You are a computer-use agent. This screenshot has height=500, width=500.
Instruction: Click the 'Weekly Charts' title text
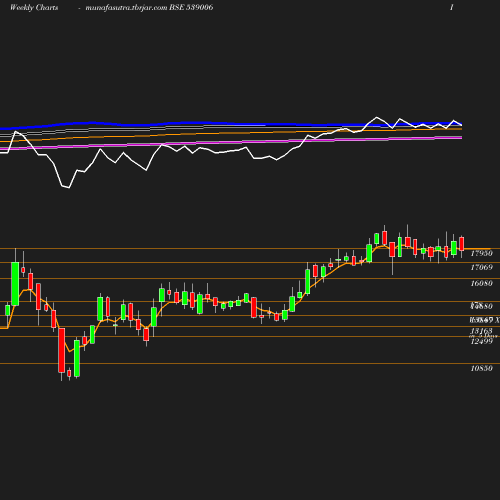click(34, 7)
